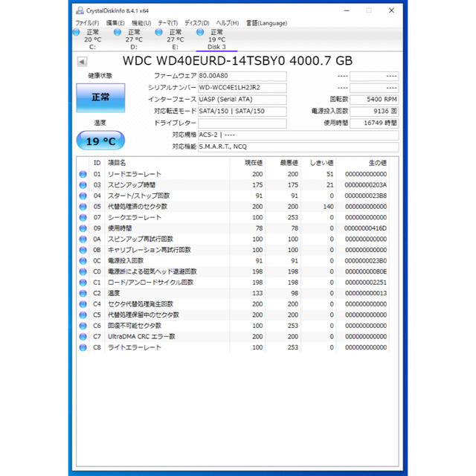Click status orb for attribute C2 温度

[83, 293]
